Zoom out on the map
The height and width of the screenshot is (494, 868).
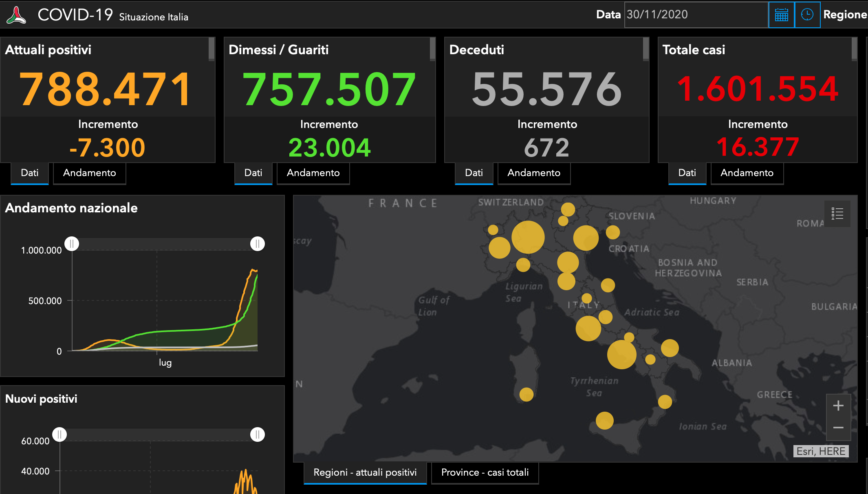pos(838,428)
